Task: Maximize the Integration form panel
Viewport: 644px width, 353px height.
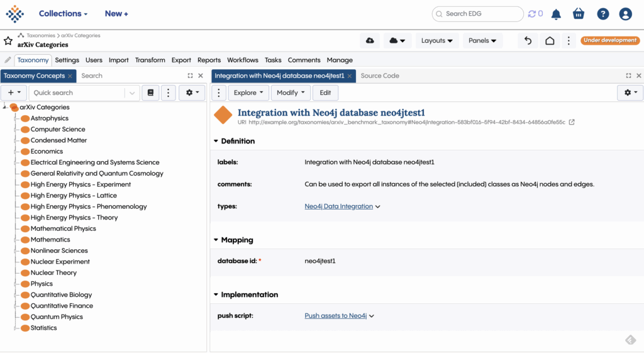Action: [628, 76]
